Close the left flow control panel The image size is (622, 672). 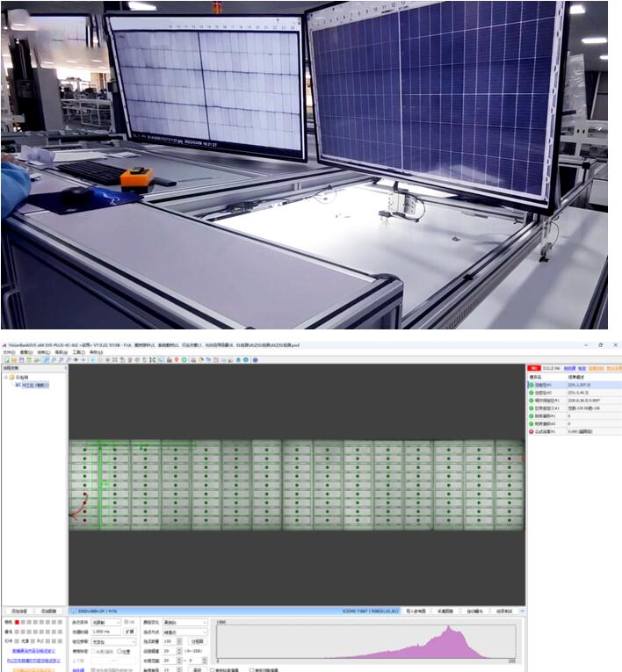[x=66, y=368]
